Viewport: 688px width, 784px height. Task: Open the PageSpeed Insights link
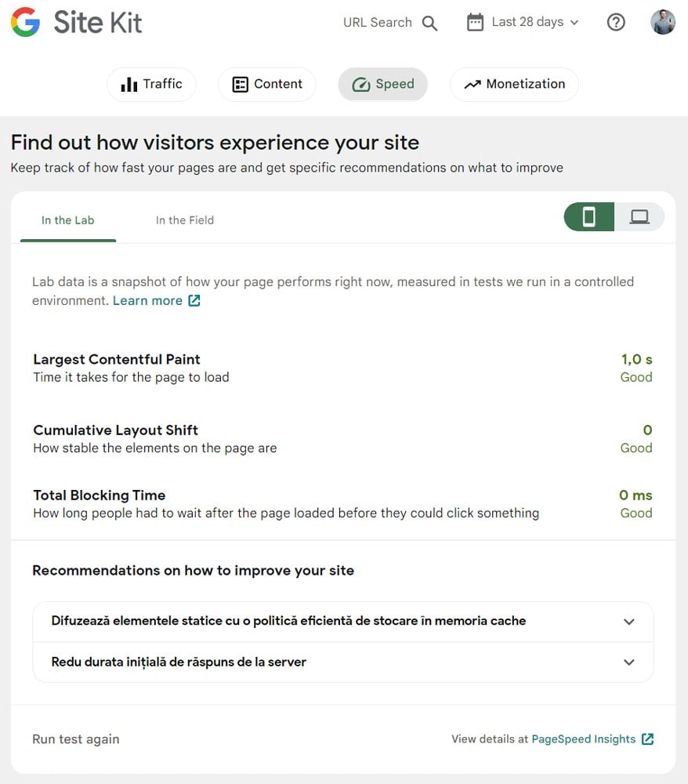pyautogui.click(x=583, y=739)
